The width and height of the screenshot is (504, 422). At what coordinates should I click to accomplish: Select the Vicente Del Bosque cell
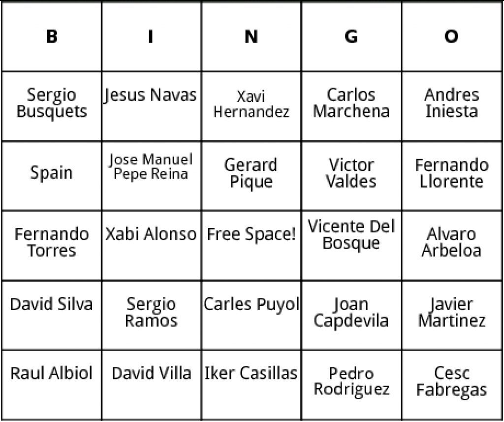click(351, 235)
